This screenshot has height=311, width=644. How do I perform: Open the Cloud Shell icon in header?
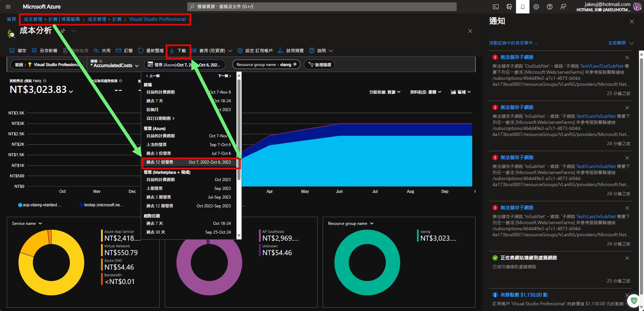click(x=495, y=7)
